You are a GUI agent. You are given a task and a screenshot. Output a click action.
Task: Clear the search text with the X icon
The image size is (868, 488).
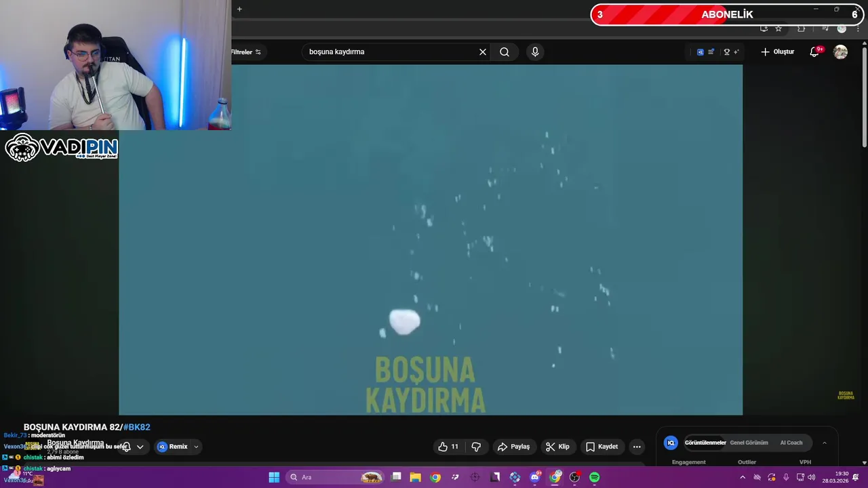(483, 52)
